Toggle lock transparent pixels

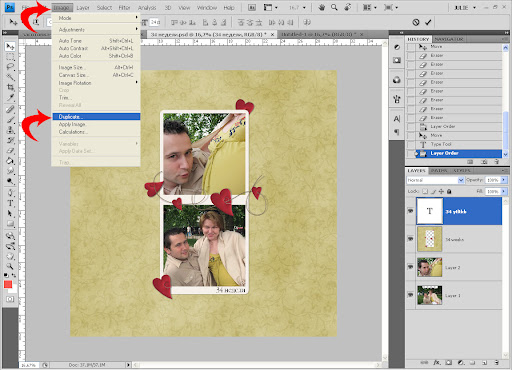pos(425,191)
